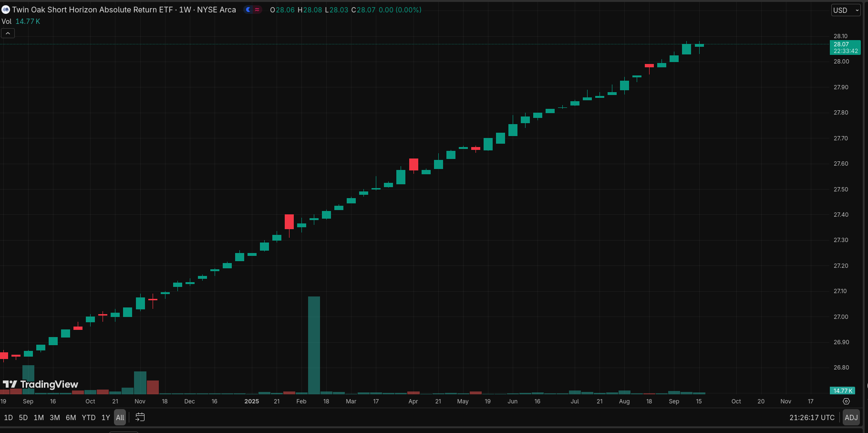
Task: Select the 1Y time range
Action: [x=106, y=417]
